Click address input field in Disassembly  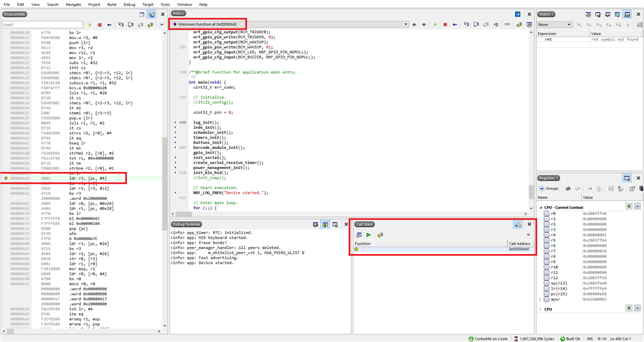click(42, 25)
